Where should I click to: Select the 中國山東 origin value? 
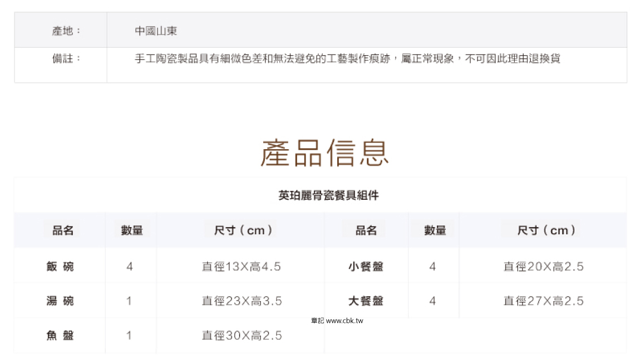pyautogui.click(x=156, y=31)
